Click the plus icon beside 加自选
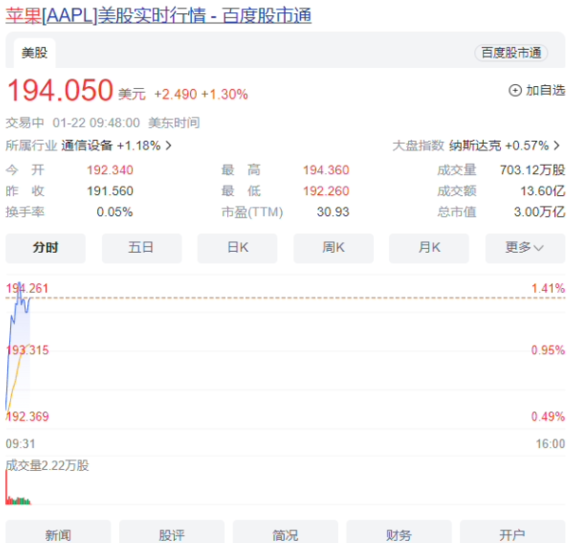The height and width of the screenshot is (543, 587). pyautogui.click(x=515, y=90)
